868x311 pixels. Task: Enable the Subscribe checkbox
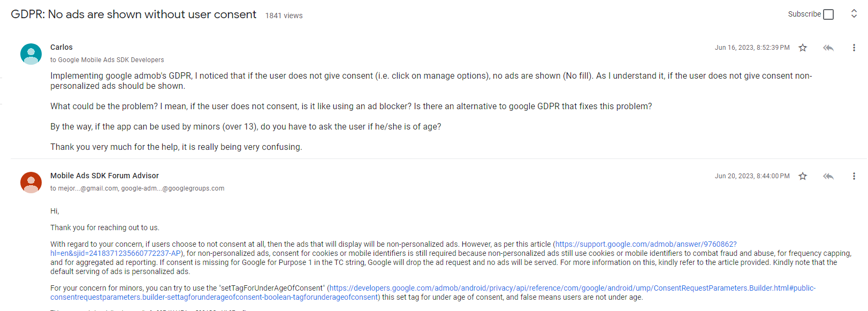click(828, 14)
